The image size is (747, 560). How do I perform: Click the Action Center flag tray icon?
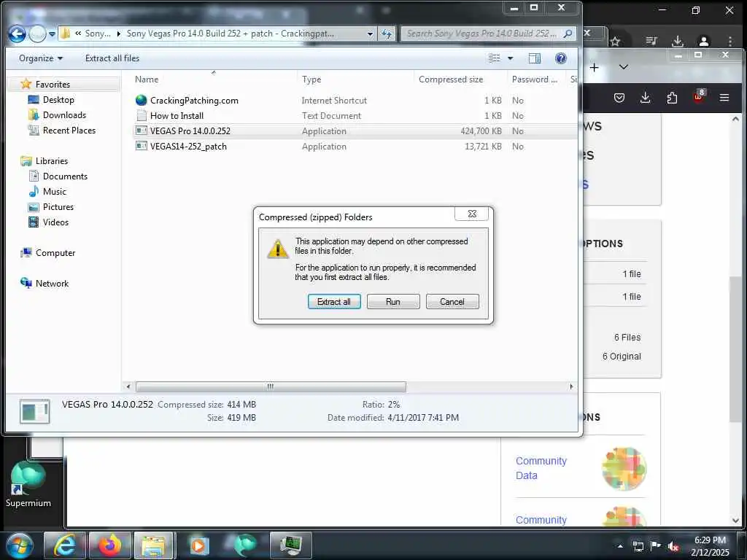656,546
